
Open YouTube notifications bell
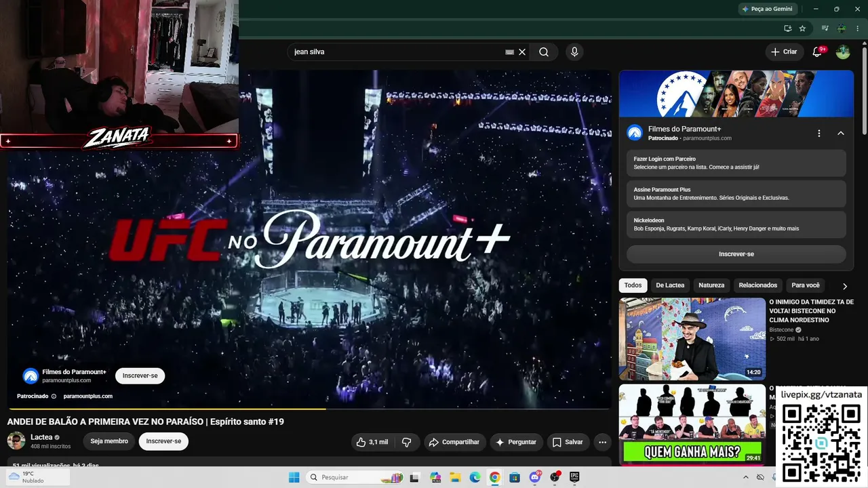pos(817,52)
